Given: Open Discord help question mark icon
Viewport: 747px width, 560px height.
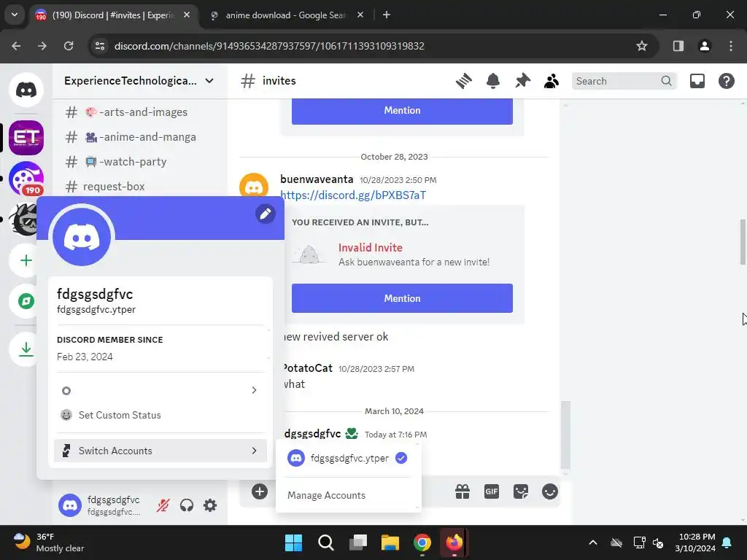Looking at the screenshot, I should coord(726,81).
